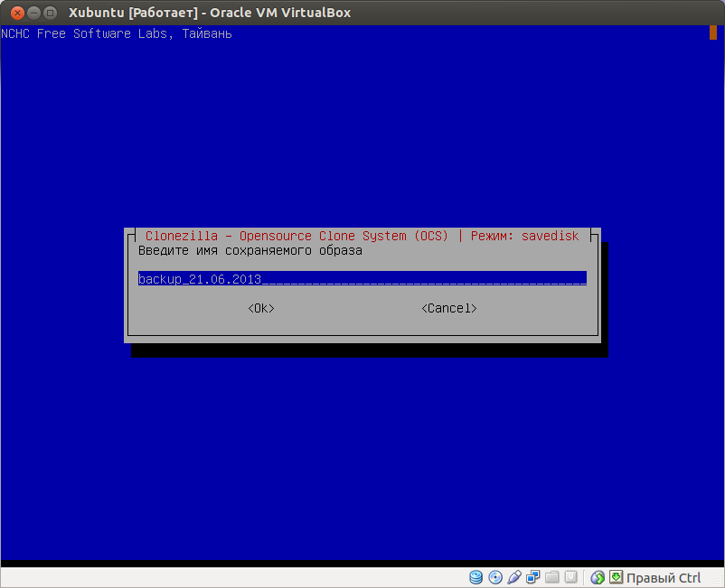Maximize the VirtualBox window

click(50, 13)
